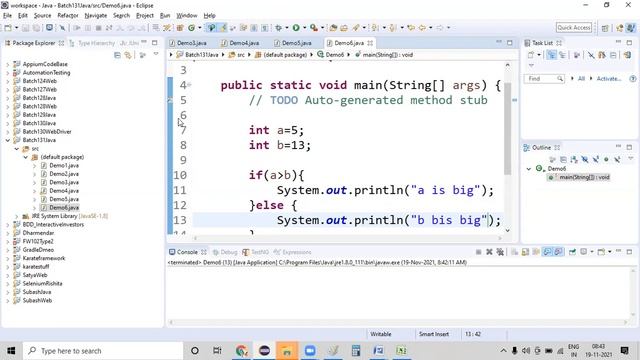Click the Save All toolbar icon
Screen dimensions: 640x360
point(36,28)
